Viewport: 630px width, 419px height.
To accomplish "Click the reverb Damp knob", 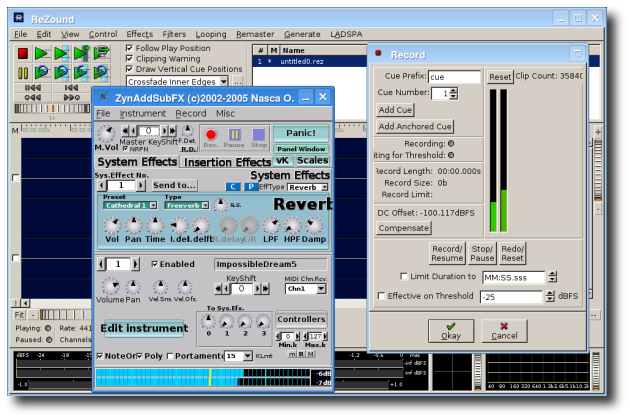I will [313, 226].
